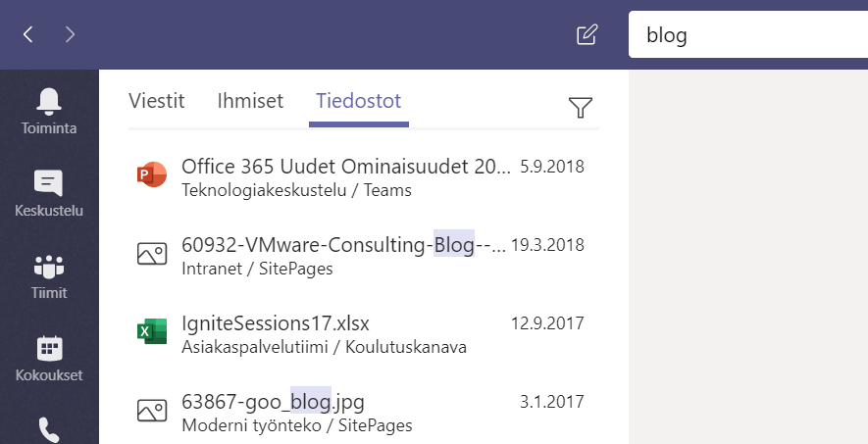The height and width of the screenshot is (444, 868).
Task: Click the image icon for 63867-goo_blog.jpg
Action: point(151,411)
